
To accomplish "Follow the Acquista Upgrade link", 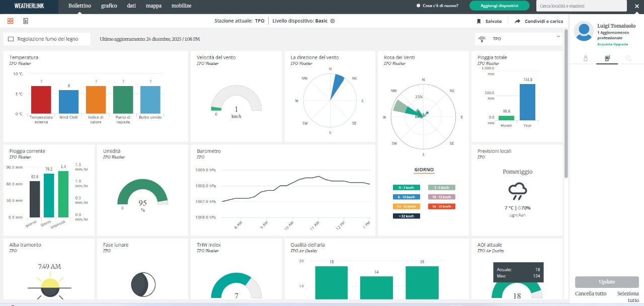I will point(612,44).
